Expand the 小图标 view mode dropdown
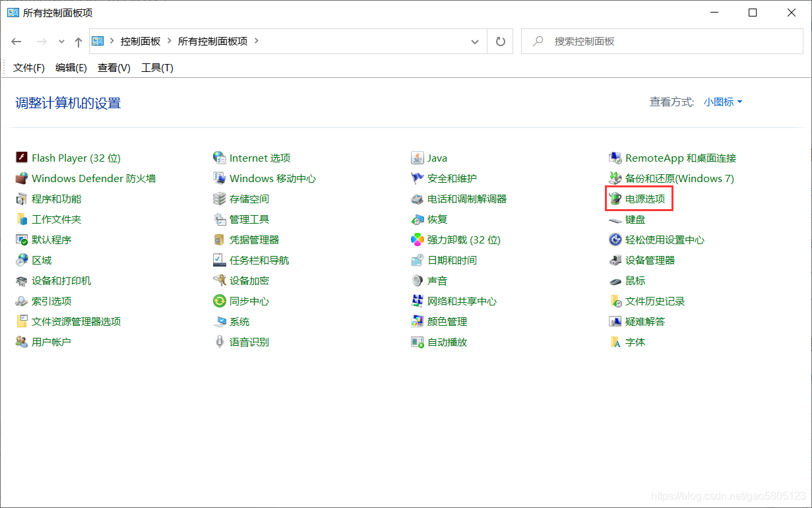Viewport: 812px width, 508px height. click(723, 102)
